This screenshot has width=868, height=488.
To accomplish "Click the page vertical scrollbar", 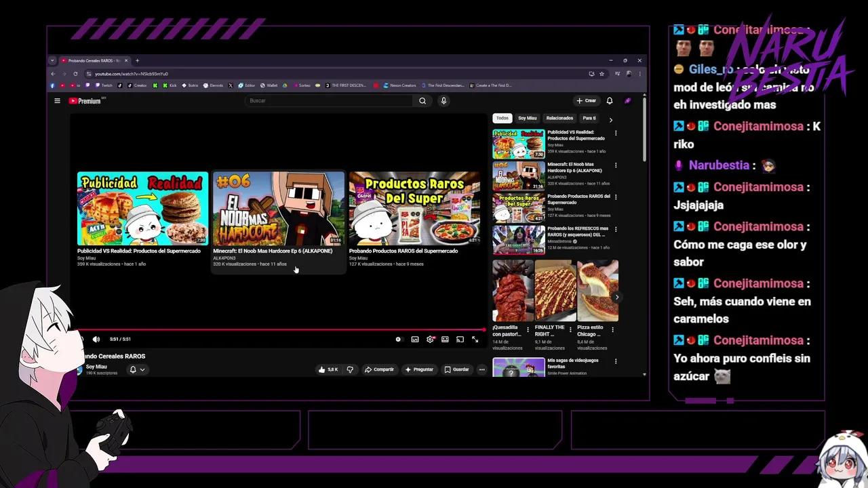I will click(644, 129).
